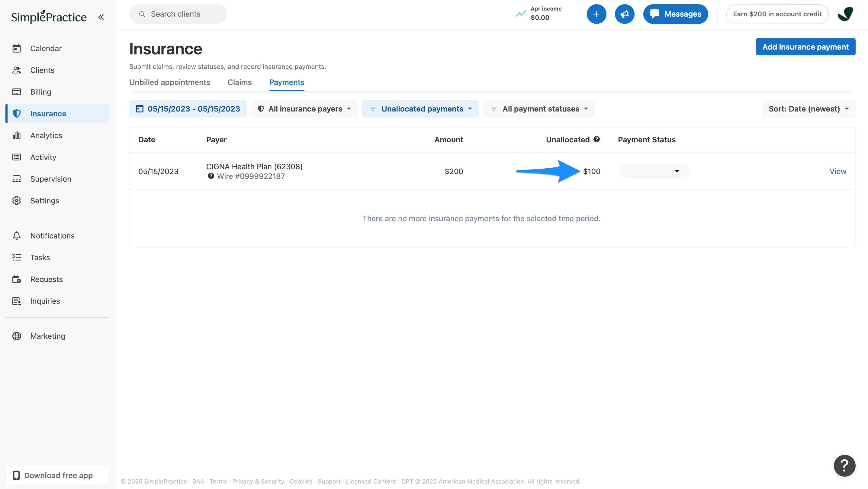Switch to Unbilled appointments tab
Screen dimensions: 868x489
[x=169, y=82]
